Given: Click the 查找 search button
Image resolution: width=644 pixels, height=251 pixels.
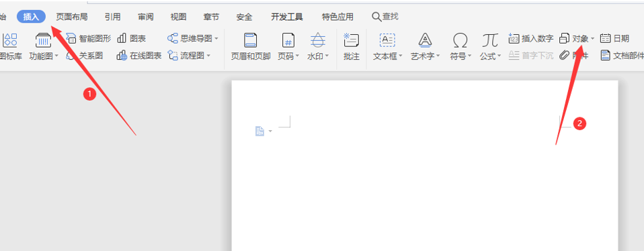Looking at the screenshot, I should [385, 16].
